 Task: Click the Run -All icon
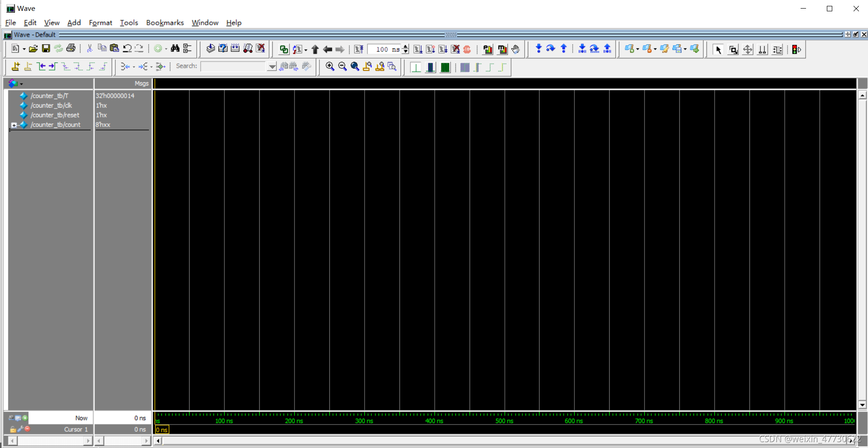(x=443, y=49)
